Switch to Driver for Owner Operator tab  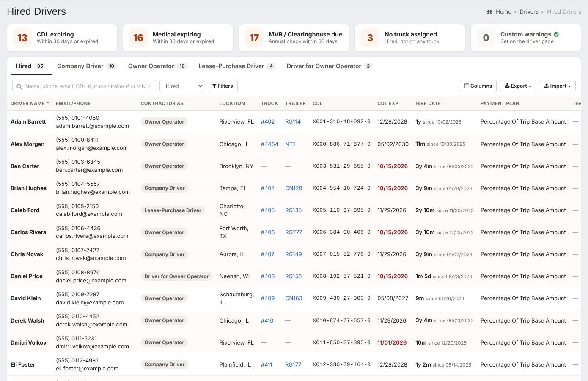click(x=329, y=66)
